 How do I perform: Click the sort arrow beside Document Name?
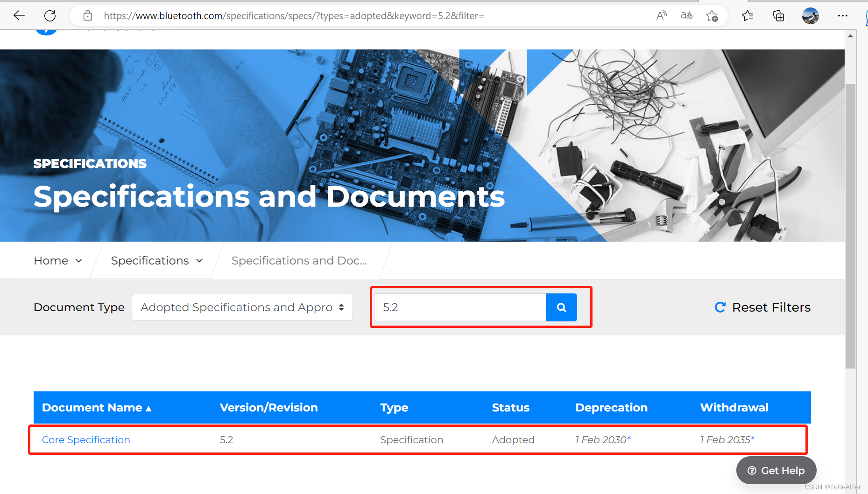pyautogui.click(x=148, y=409)
